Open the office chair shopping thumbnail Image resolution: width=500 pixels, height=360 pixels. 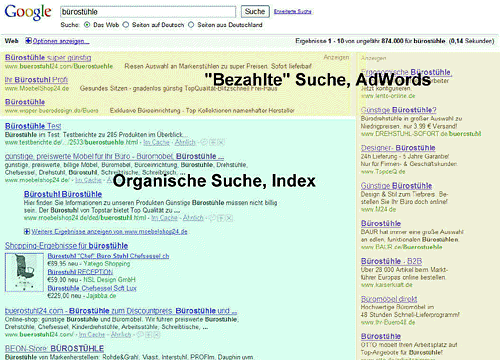pyautogui.click(x=24, y=272)
